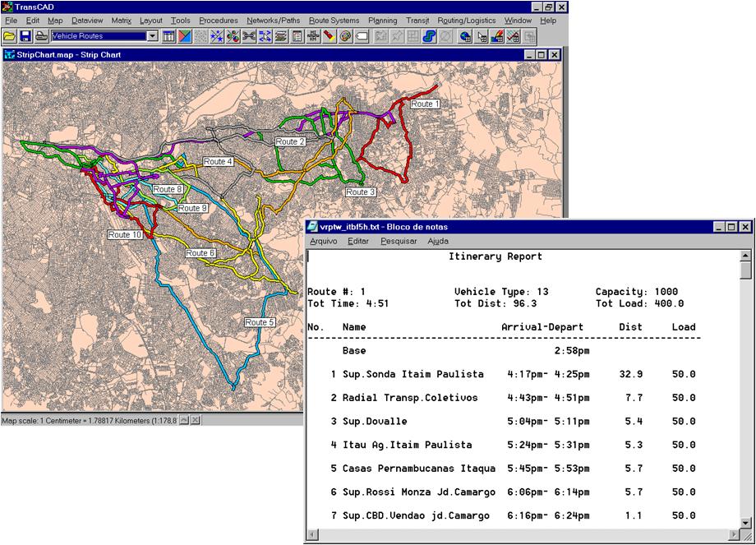Open the Routing/Logistics menu
Viewport: 756px width, 545px height.
(467, 21)
